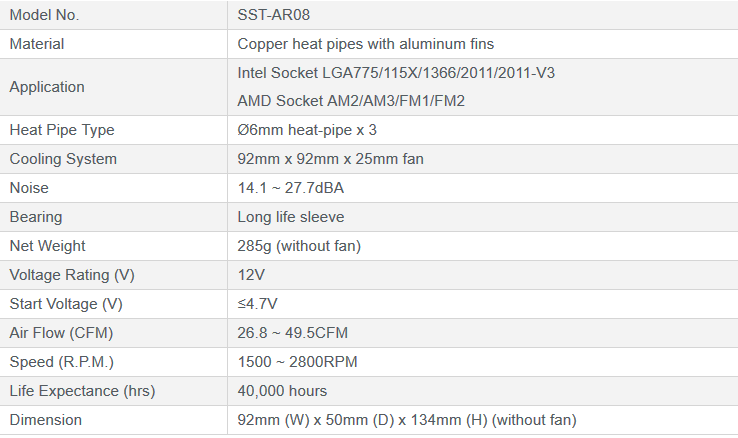Select the Ø6mm heat-pipe x 3 value

click(307, 130)
